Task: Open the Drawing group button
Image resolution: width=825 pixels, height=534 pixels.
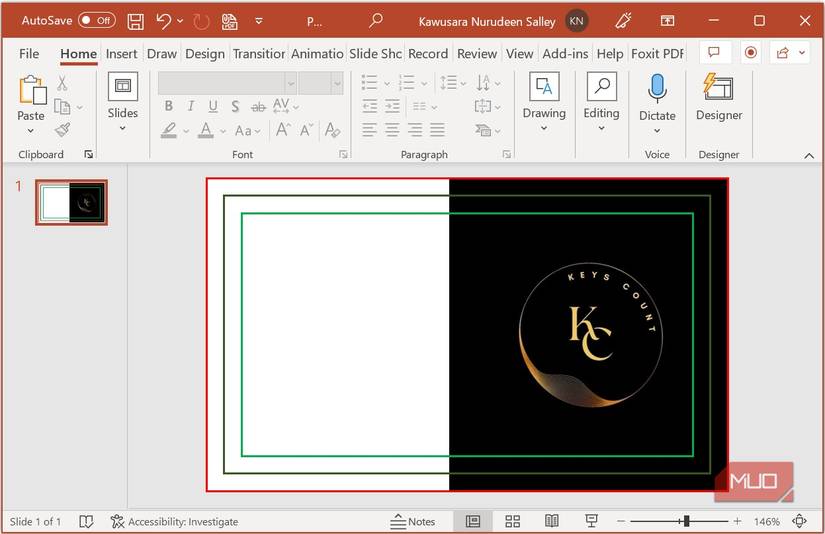Action: click(x=544, y=102)
